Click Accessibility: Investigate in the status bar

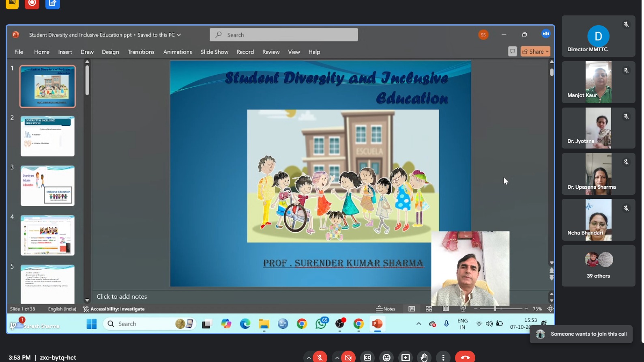pos(114,309)
